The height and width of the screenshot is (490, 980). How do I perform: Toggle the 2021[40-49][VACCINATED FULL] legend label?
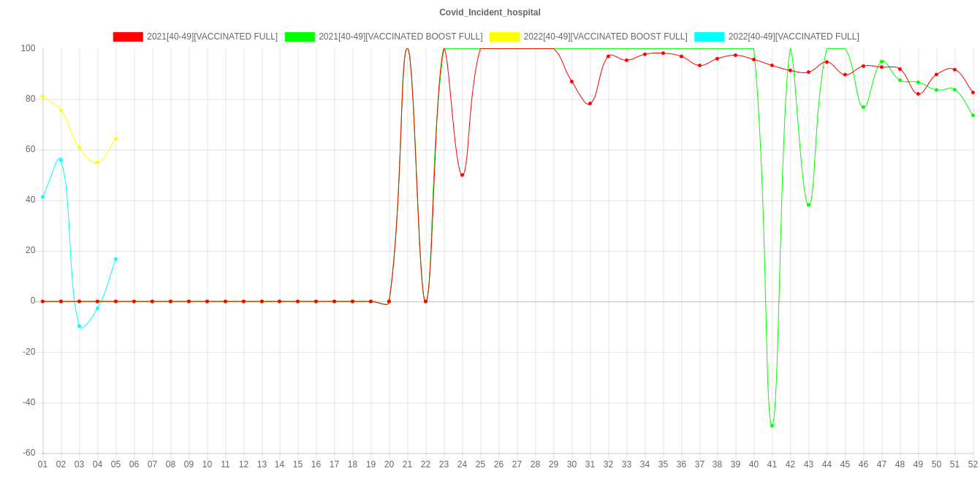click(x=212, y=37)
